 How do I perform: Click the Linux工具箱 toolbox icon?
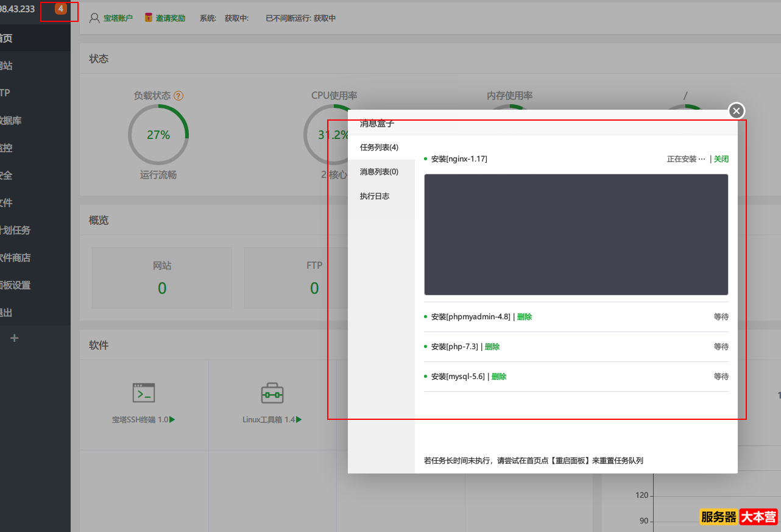pos(272,394)
